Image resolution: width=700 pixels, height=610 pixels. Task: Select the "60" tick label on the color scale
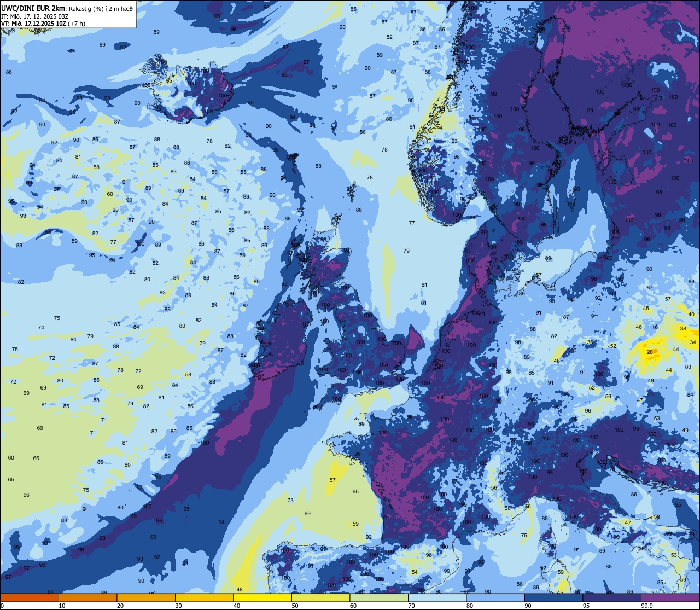[353, 606]
